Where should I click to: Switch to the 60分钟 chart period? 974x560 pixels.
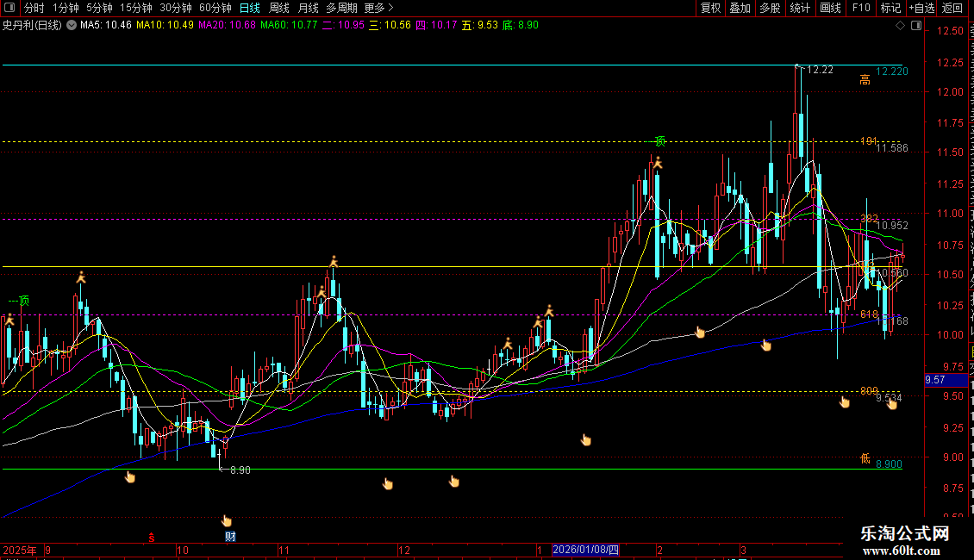[x=215, y=8]
